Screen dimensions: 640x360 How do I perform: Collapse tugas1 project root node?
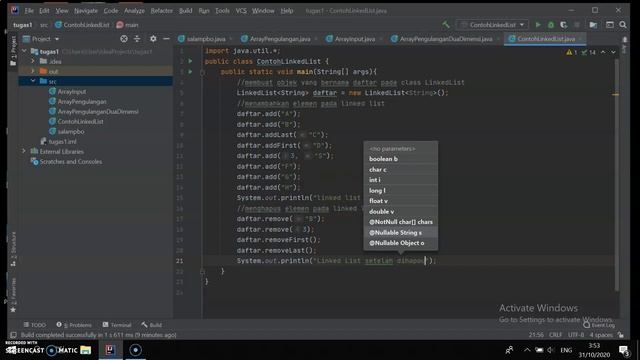(24, 51)
